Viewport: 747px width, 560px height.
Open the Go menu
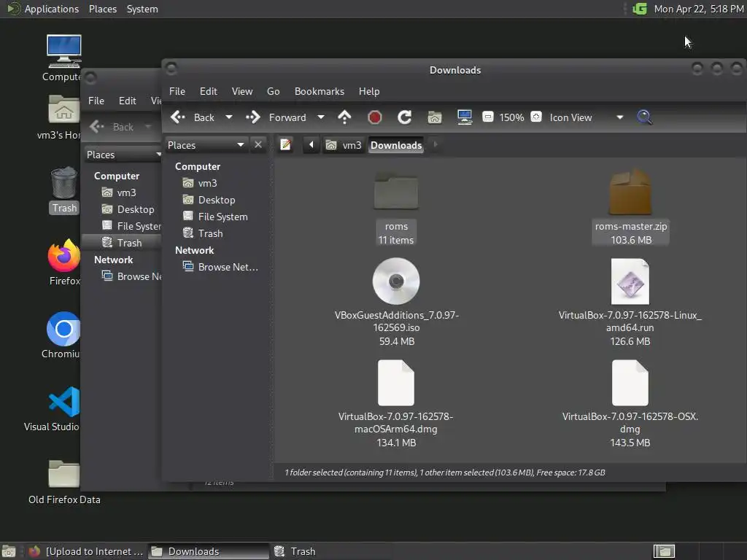[x=273, y=91]
